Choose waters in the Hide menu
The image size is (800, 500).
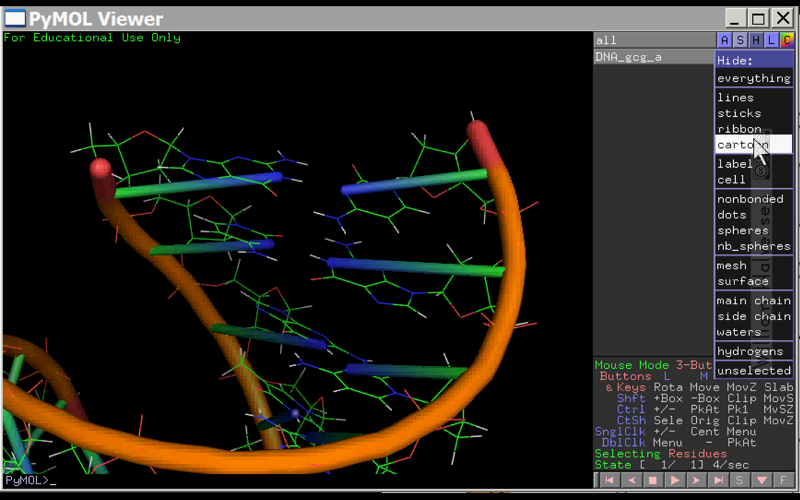[x=754, y=332]
